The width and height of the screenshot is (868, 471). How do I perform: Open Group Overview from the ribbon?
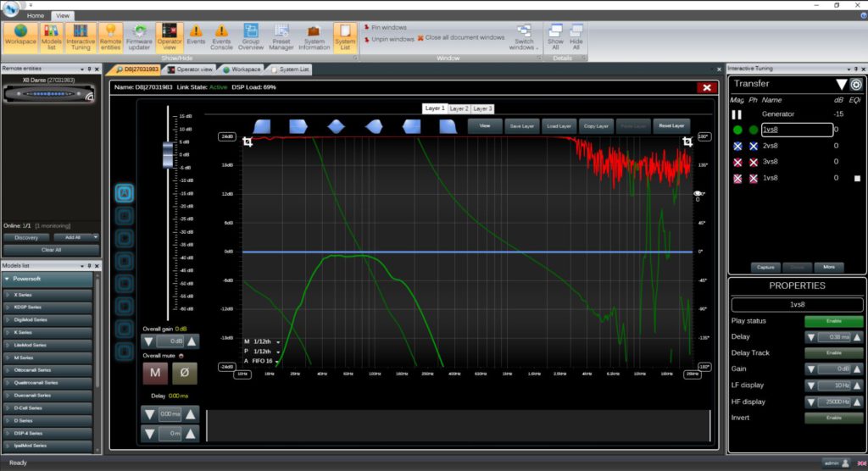coord(251,37)
